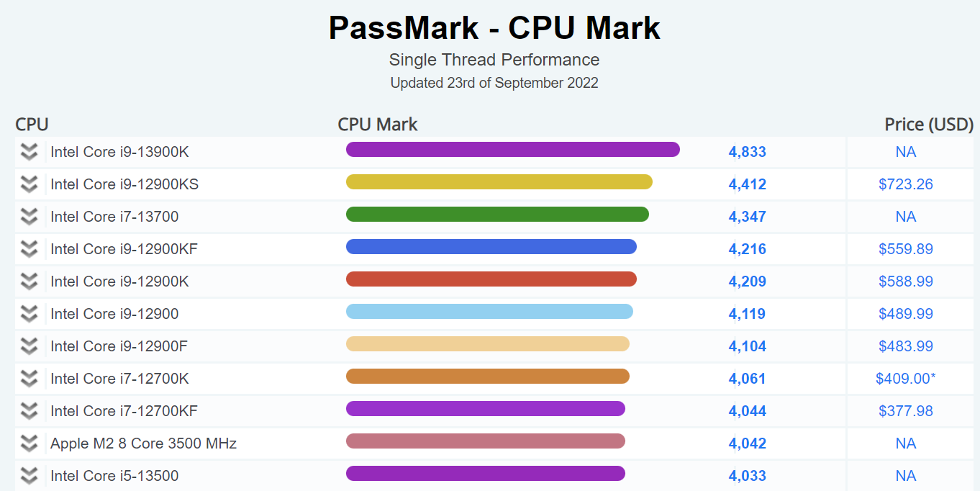Click the $409.00* price for i7-12700K
The height and width of the screenshot is (491, 980).
905,379
